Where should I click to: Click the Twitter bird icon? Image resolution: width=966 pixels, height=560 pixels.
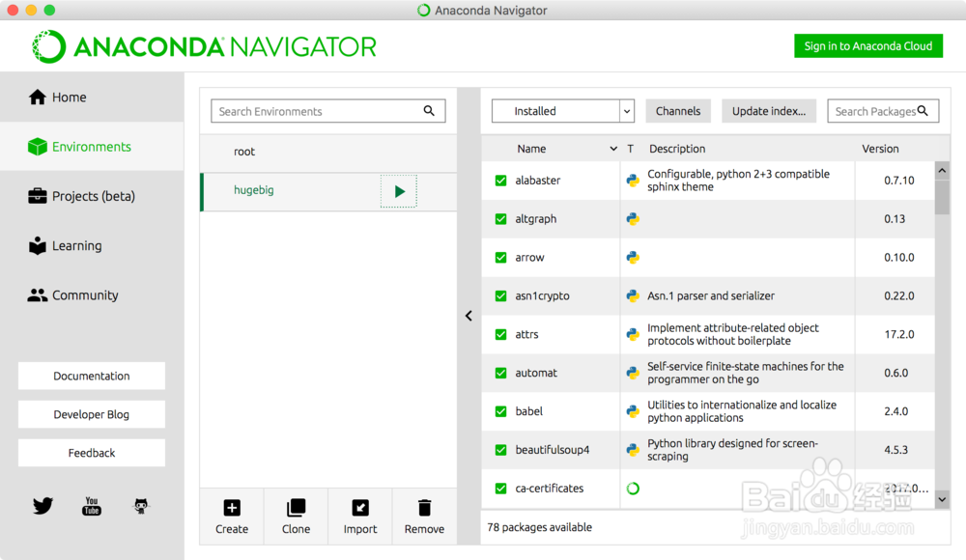pyautogui.click(x=43, y=506)
